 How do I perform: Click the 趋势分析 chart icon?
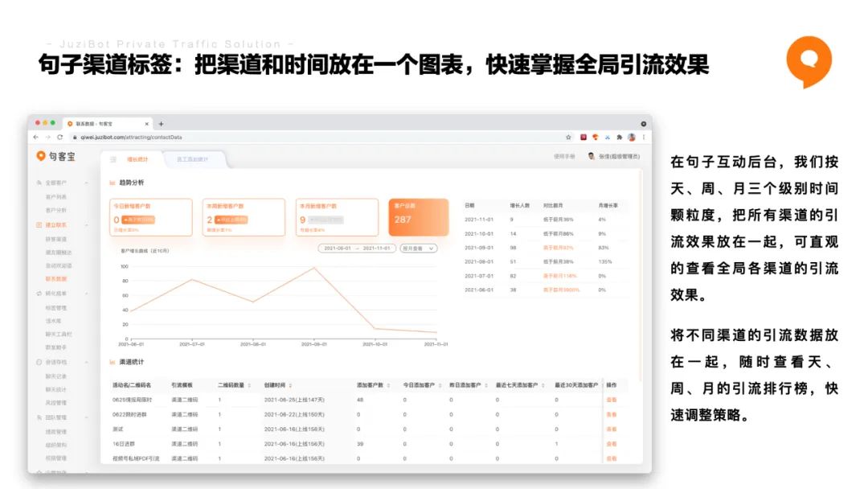click(113, 183)
